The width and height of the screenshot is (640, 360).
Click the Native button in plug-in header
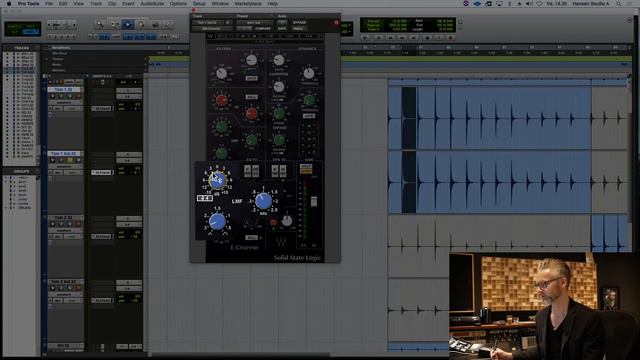(298, 29)
